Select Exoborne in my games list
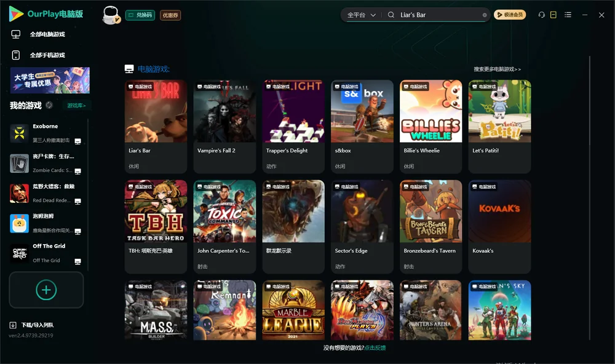 [46, 133]
